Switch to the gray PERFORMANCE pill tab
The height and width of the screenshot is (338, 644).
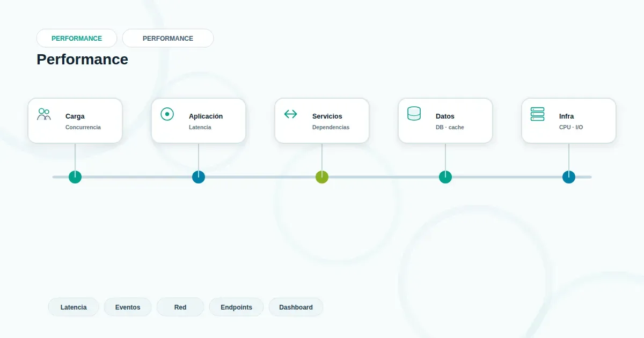(168, 39)
